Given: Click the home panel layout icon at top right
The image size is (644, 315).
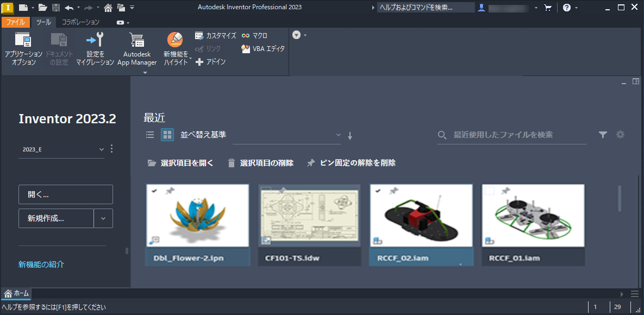Looking at the screenshot, I should (636, 81).
